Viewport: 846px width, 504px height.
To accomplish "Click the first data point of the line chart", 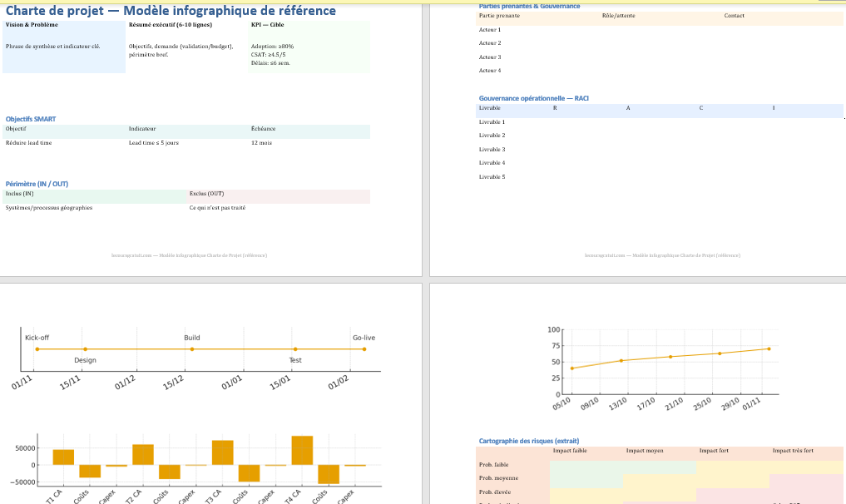I will point(572,368).
